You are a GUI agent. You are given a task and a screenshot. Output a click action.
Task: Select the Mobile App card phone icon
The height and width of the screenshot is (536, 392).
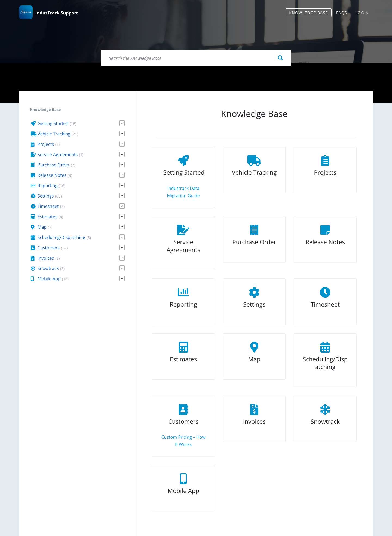(183, 479)
